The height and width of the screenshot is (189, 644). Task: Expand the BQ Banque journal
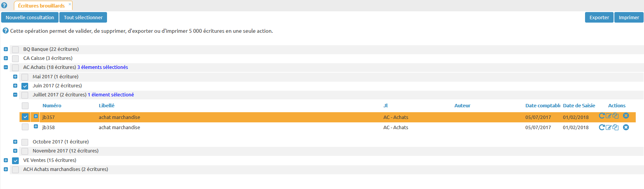(x=6, y=49)
